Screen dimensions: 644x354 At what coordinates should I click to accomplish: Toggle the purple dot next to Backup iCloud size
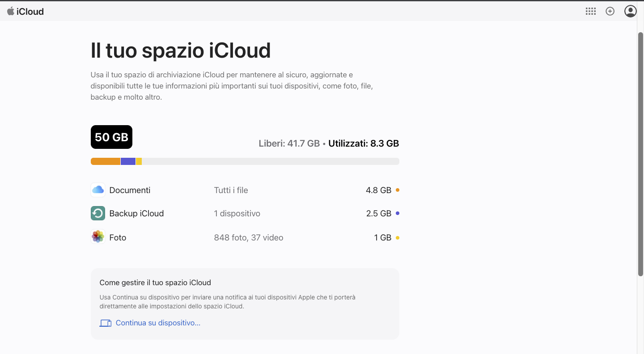pyautogui.click(x=397, y=213)
